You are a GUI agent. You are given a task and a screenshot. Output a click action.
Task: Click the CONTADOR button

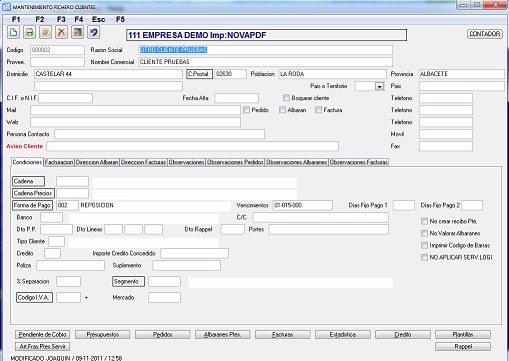tap(485, 34)
